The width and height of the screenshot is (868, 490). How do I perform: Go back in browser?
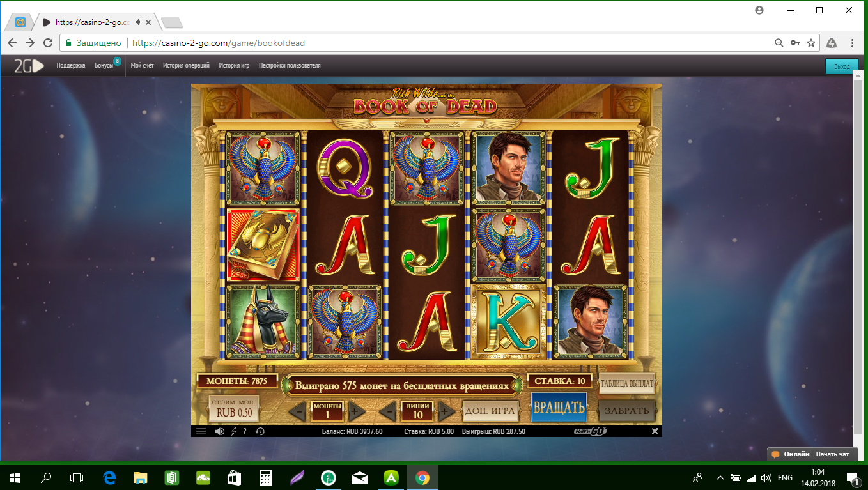[13, 43]
